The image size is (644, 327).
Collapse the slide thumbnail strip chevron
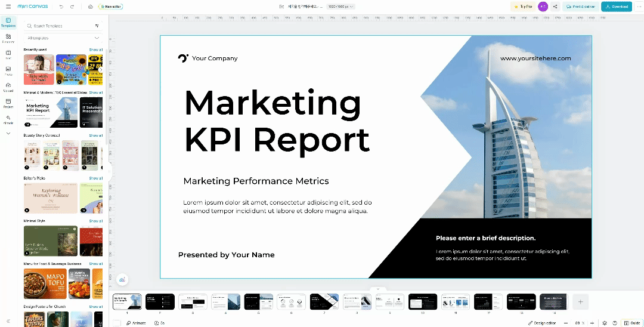pos(376,289)
